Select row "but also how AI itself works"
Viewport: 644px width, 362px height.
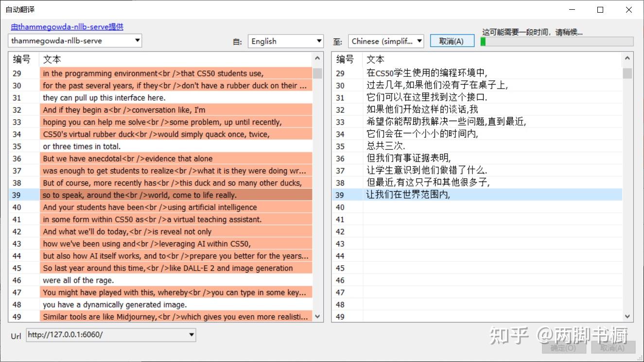click(161, 256)
